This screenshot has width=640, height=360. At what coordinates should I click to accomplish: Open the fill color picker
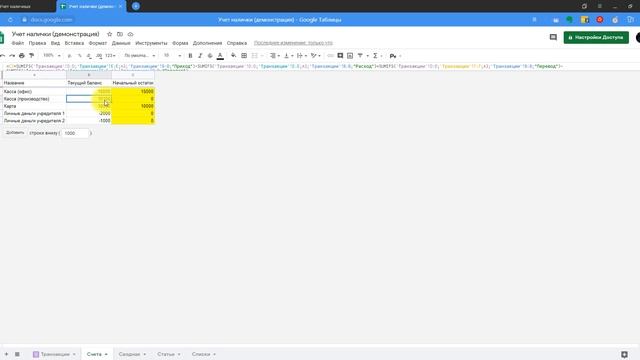pyautogui.click(x=233, y=56)
